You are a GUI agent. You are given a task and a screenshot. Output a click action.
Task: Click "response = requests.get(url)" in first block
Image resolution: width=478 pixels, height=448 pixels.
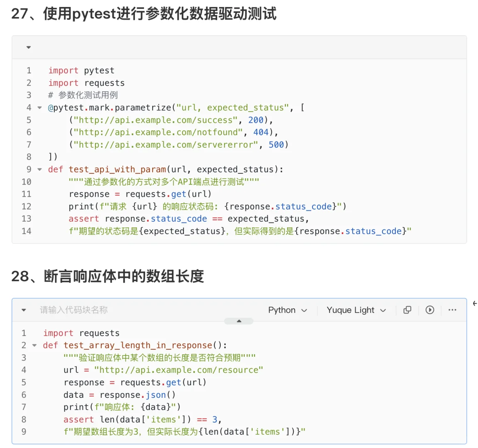click(140, 194)
